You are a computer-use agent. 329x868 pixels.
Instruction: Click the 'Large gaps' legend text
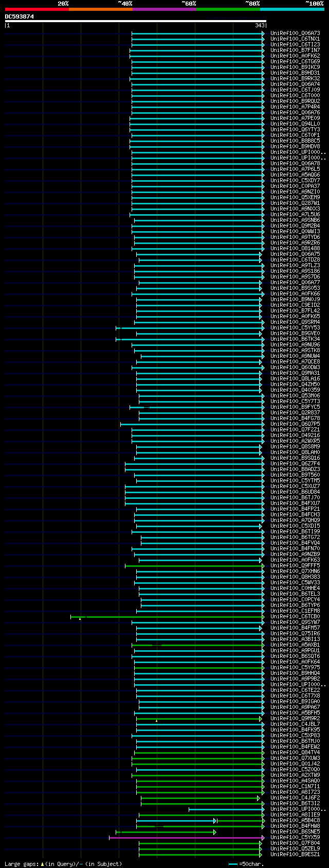[21, 864]
